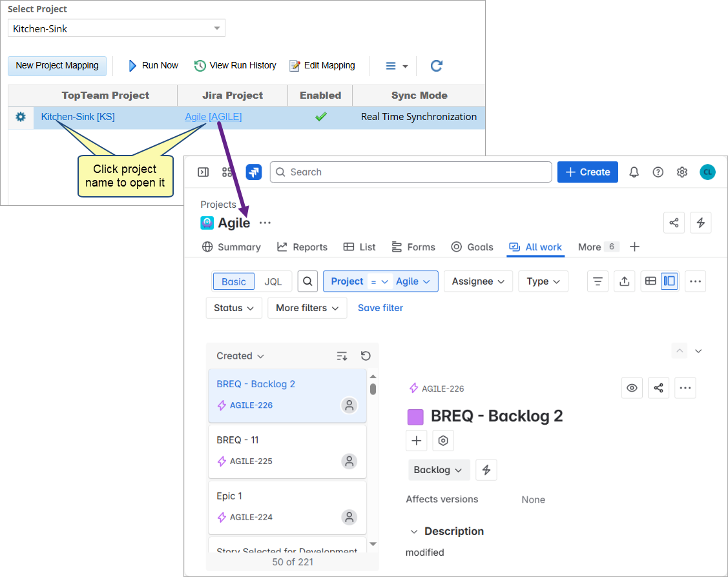Switch to the Summary tab
The height and width of the screenshot is (577, 728).
coord(231,247)
